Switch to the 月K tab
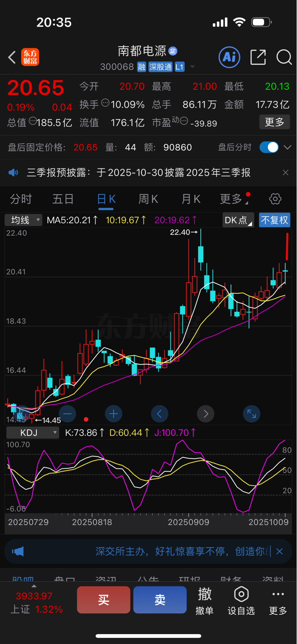Viewport: 297px width, 644px height. coord(191,199)
